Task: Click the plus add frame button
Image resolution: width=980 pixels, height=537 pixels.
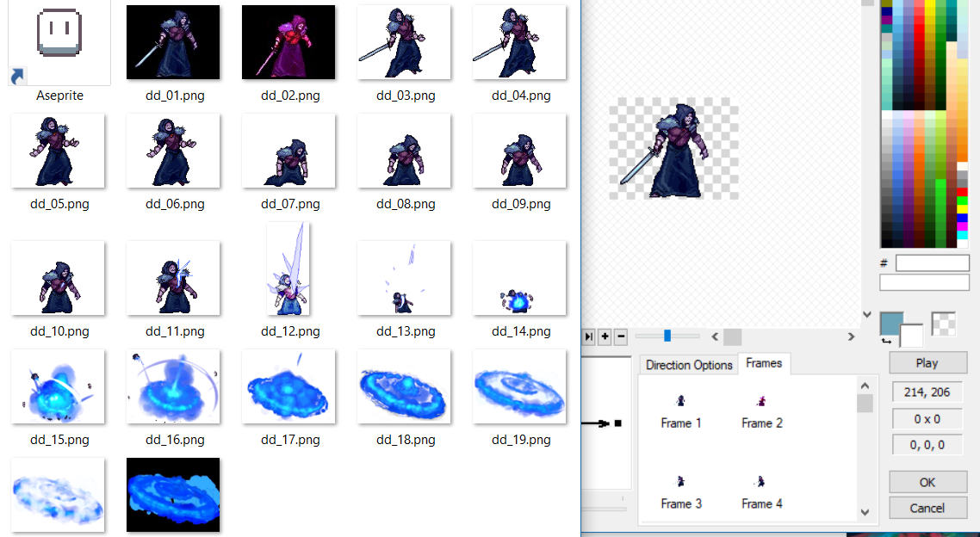Action: [605, 336]
